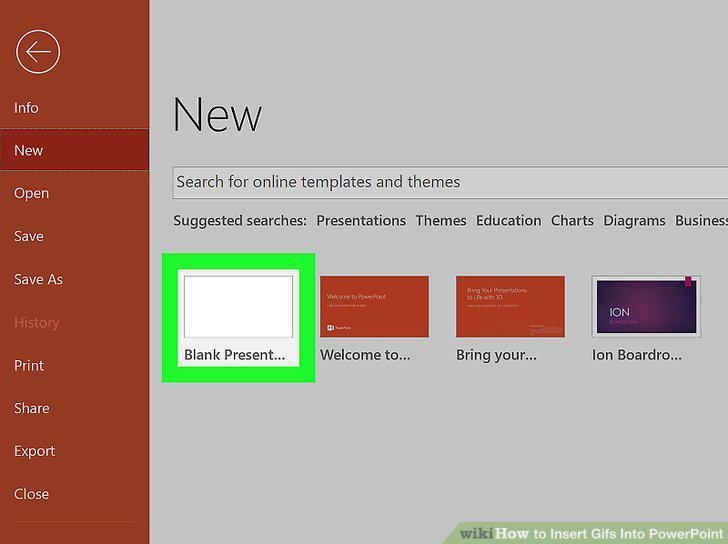Viewport: 728px width, 544px height.
Task: Search suggested term Diagrams
Action: pyautogui.click(x=634, y=220)
